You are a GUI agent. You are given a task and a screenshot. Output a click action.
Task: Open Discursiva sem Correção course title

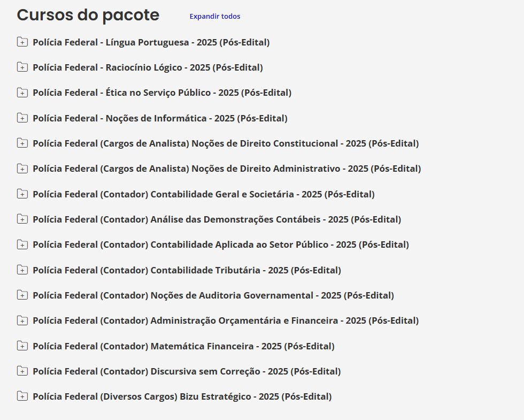point(187,371)
